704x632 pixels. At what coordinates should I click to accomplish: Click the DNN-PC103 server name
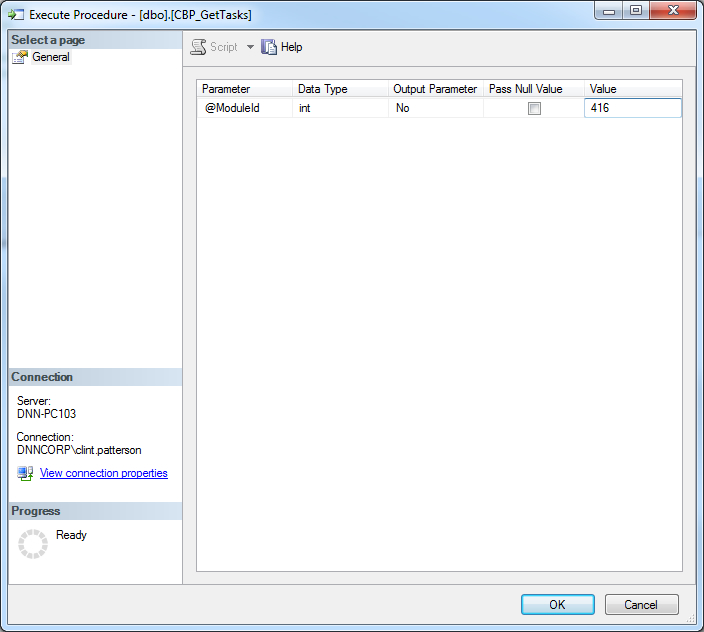[x=47, y=414]
